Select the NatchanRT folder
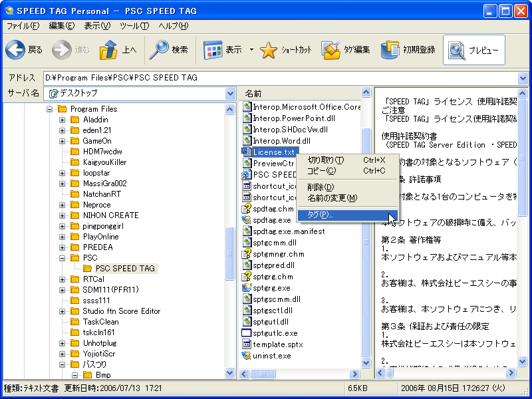532x399 pixels. (x=102, y=194)
